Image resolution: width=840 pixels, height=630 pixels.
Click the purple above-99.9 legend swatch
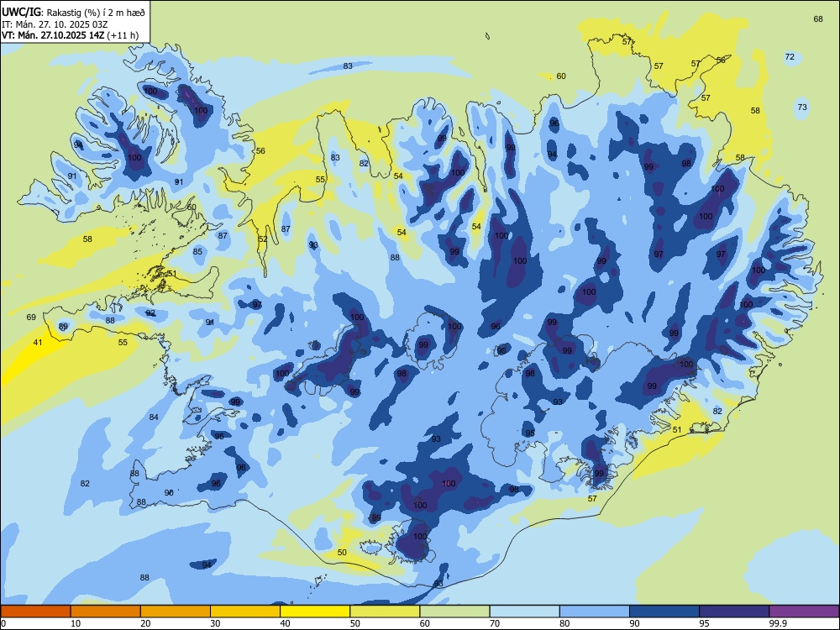click(804, 612)
